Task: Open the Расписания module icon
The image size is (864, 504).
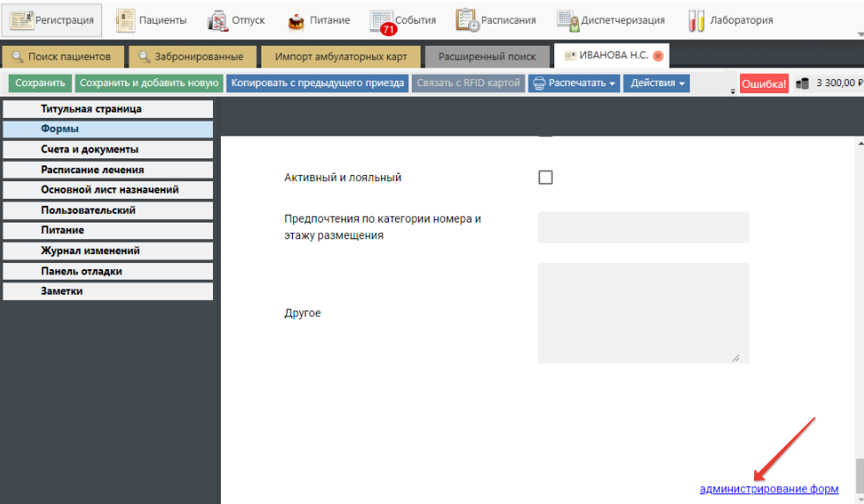Action: [467, 20]
